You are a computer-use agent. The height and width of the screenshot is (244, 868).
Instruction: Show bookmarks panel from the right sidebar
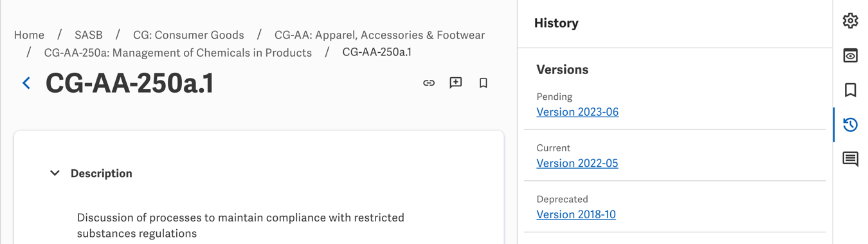850,90
